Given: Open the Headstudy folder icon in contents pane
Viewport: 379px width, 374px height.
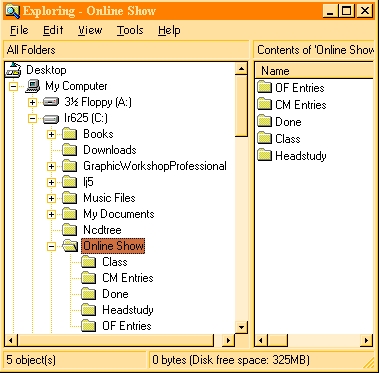Looking at the screenshot, I should coord(265,156).
